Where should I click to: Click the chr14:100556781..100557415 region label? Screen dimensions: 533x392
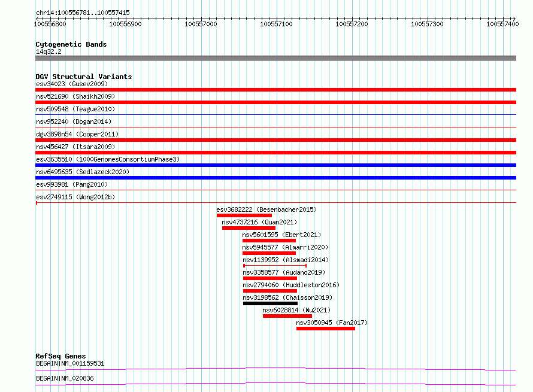83,13
